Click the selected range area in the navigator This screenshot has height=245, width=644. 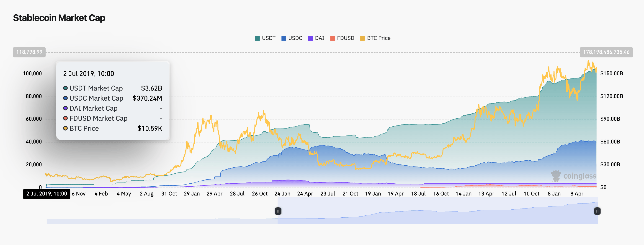pyautogui.click(x=438, y=211)
